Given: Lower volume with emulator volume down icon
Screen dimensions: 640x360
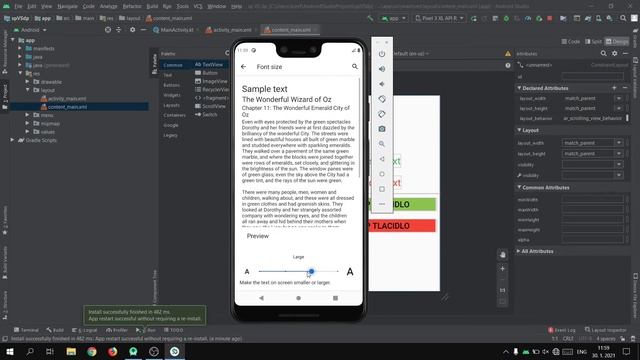Looking at the screenshot, I should tap(382, 84).
